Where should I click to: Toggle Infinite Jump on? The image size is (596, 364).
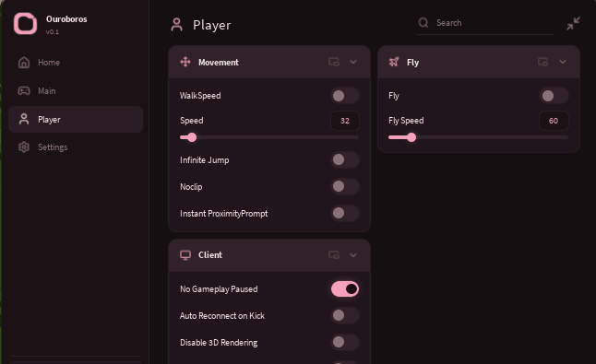tap(345, 159)
